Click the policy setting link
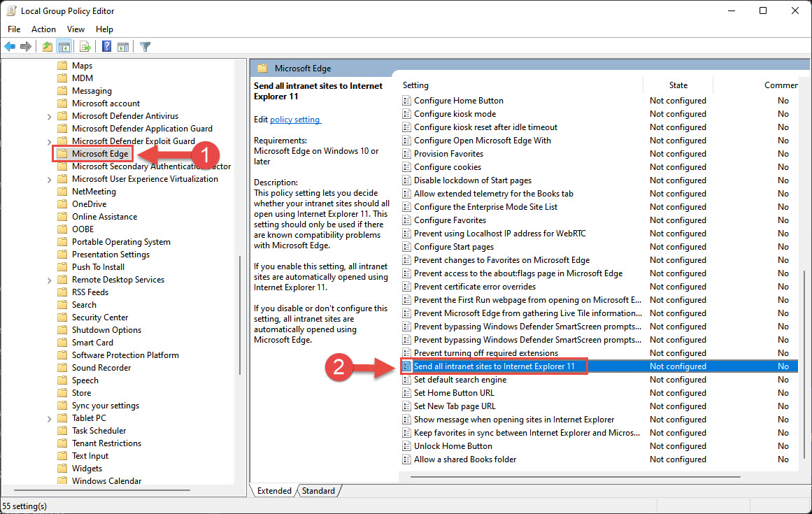The height and width of the screenshot is (514, 812). (x=295, y=120)
